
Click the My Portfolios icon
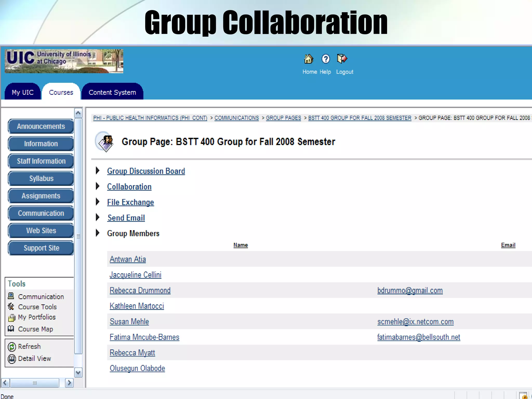coord(12,317)
